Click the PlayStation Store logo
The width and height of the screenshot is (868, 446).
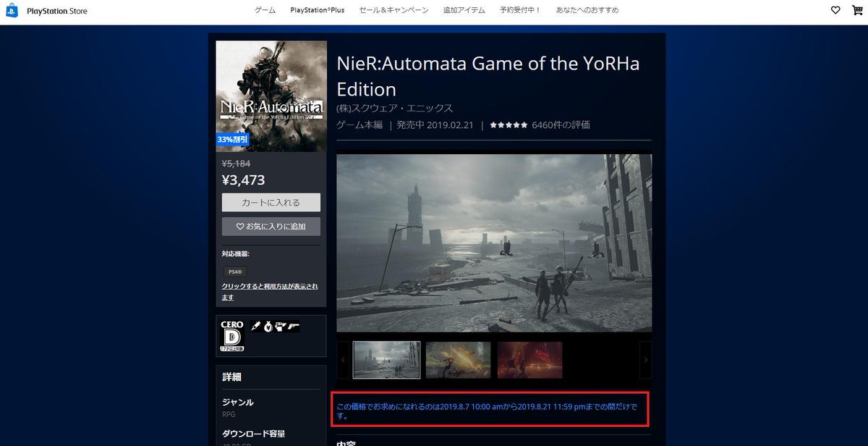tap(47, 11)
